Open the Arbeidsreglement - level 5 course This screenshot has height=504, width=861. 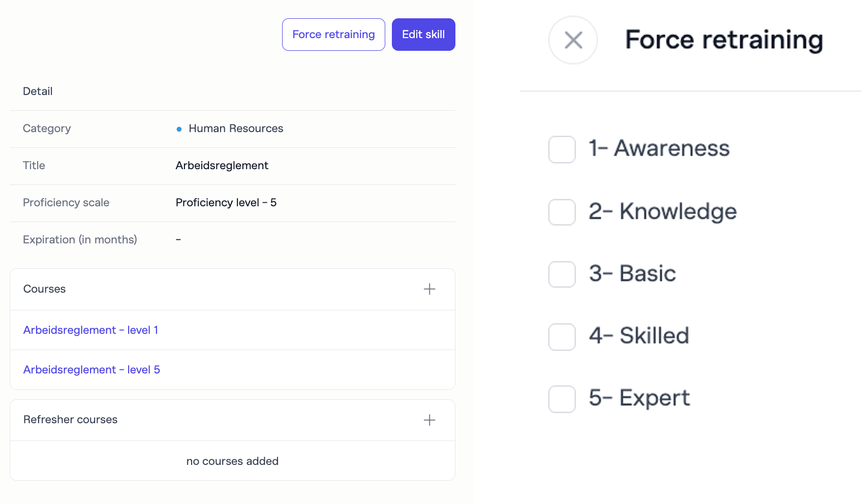coord(91,370)
